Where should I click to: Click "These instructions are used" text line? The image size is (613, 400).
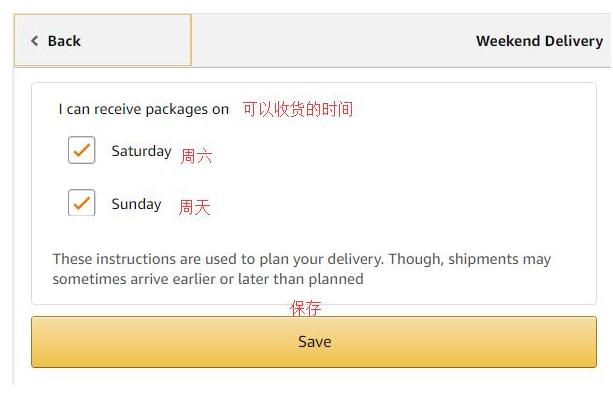pos(150,259)
